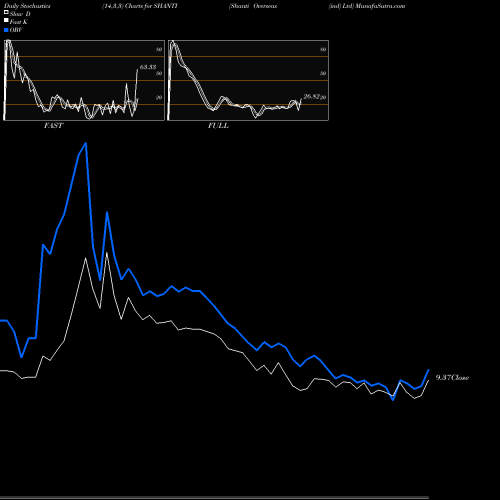
Task: Click the 80 level label in FAST chart
Action: tap(159, 49)
